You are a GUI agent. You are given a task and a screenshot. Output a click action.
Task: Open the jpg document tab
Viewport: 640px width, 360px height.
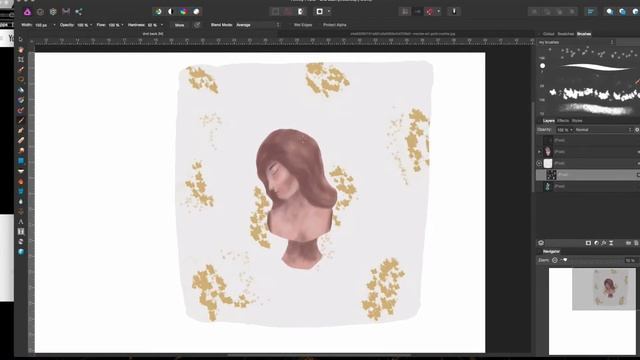[403, 34]
